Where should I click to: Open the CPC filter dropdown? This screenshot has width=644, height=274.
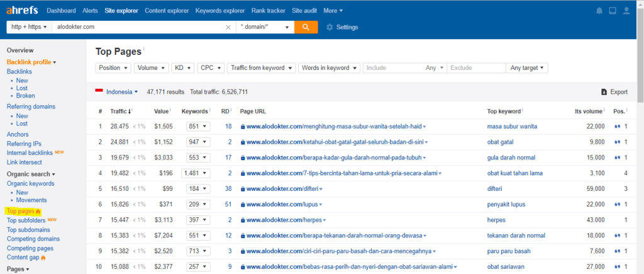(210, 68)
